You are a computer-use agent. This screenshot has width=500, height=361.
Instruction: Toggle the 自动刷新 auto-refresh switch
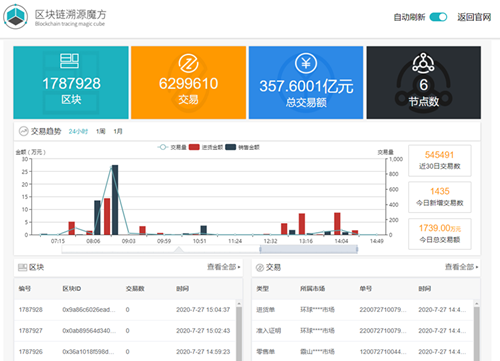(438, 17)
